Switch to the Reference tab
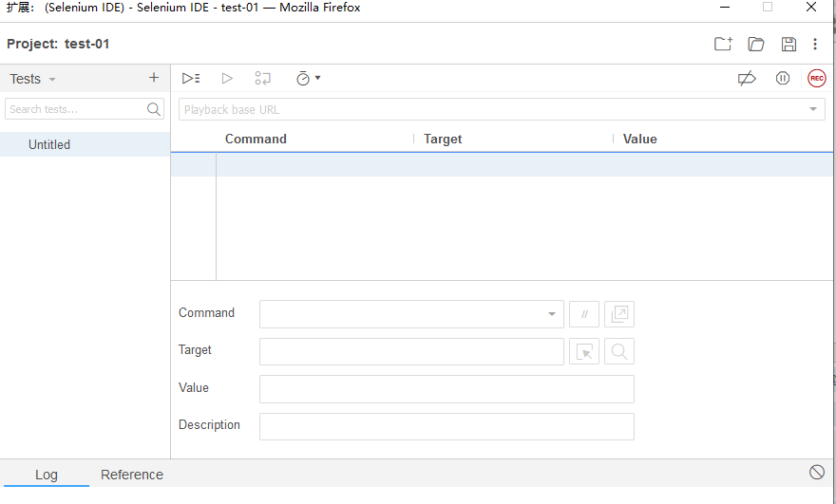 tap(132, 475)
